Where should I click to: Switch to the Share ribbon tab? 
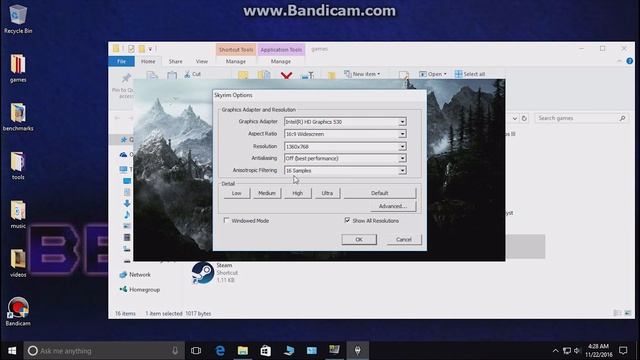176,61
